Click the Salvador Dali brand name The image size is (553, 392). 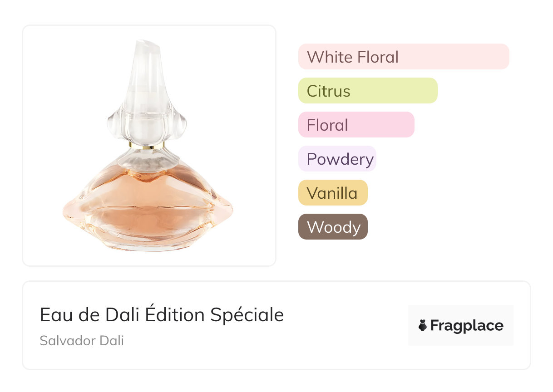click(82, 341)
